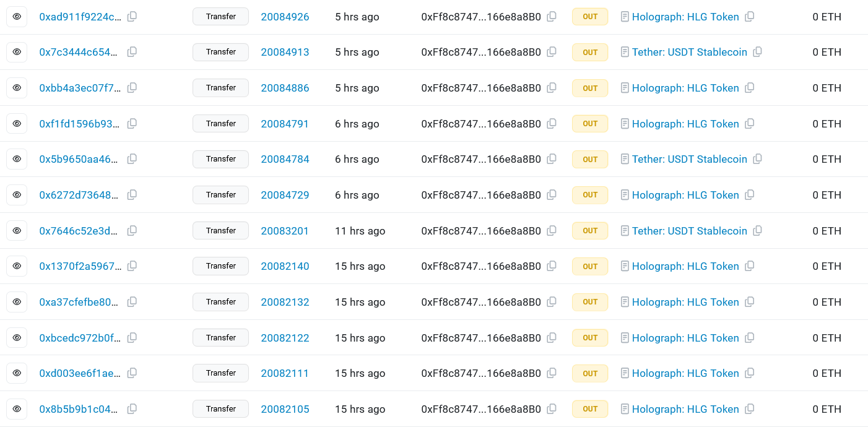Open Holograph: HLG Token in row 20082132
The width and height of the screenshot is (868, 427).
coord(685,302)
